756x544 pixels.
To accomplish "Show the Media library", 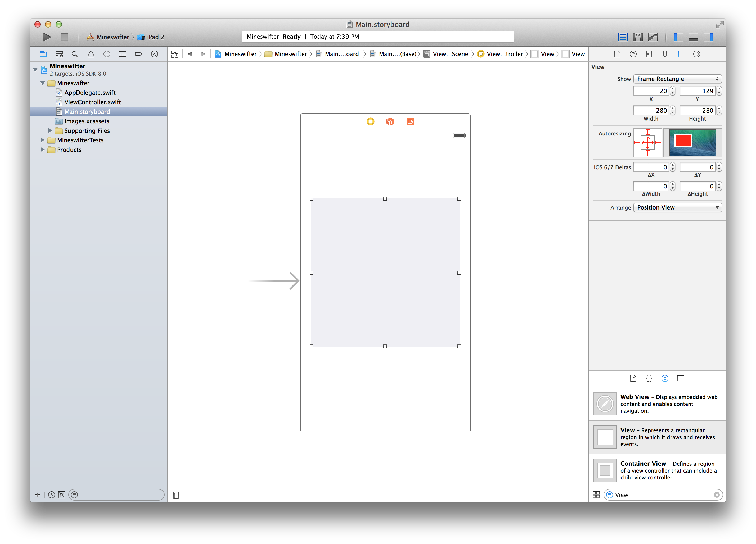I will [681, 378].
